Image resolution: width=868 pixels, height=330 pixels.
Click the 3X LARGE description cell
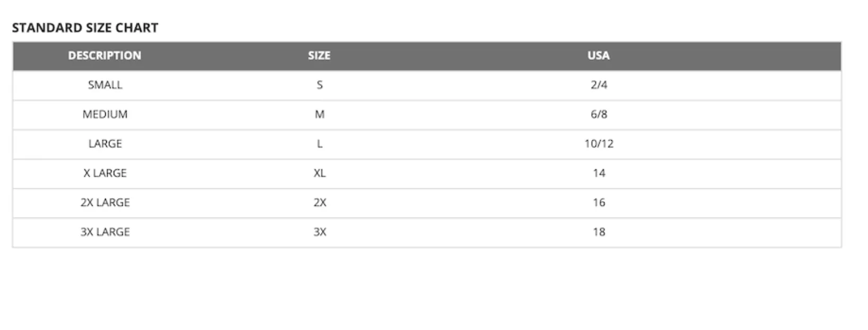tap(105, 232)
